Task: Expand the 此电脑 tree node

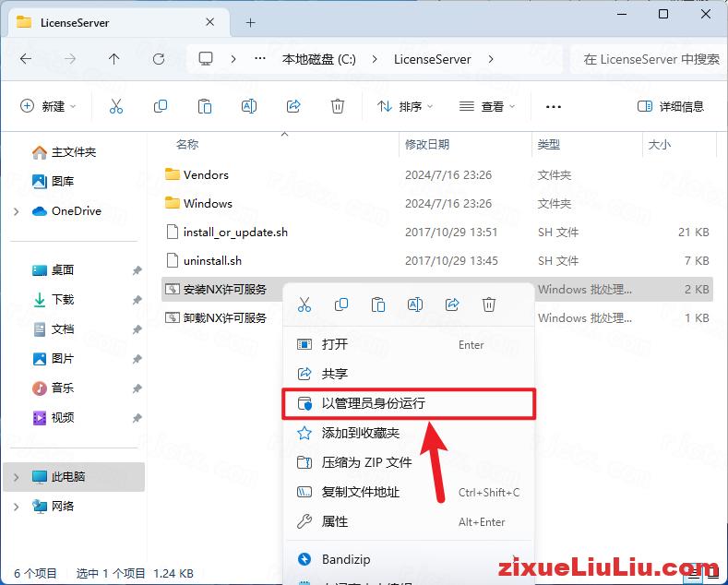Action: 17,477
